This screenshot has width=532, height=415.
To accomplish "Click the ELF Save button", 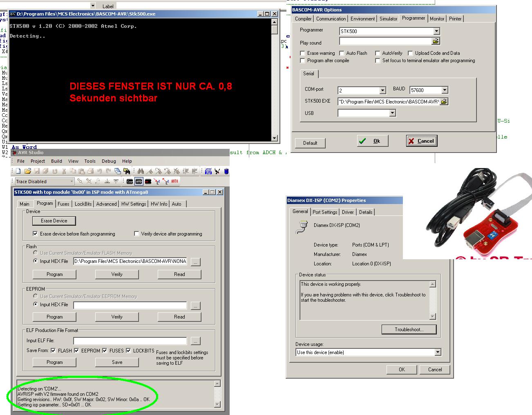I will point(117,362).
